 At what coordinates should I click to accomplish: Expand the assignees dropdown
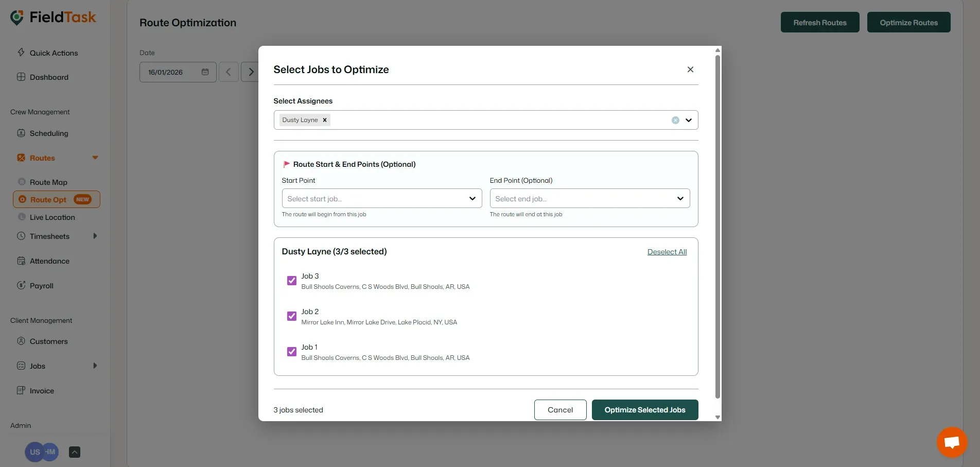click(689, 120)
